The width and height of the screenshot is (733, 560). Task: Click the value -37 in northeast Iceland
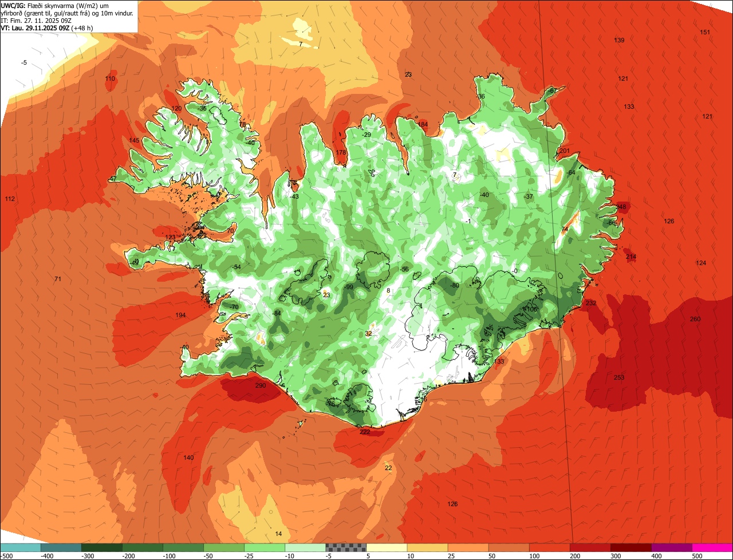[528, 196]
